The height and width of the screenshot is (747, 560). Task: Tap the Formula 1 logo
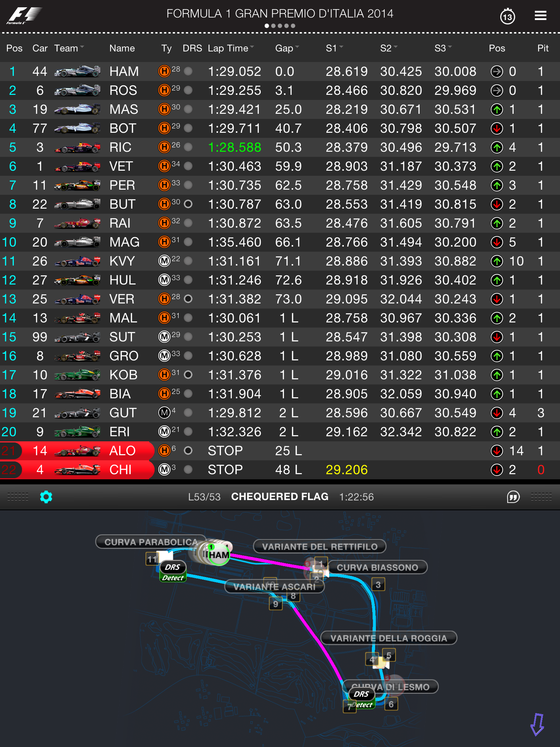(24, 16)
